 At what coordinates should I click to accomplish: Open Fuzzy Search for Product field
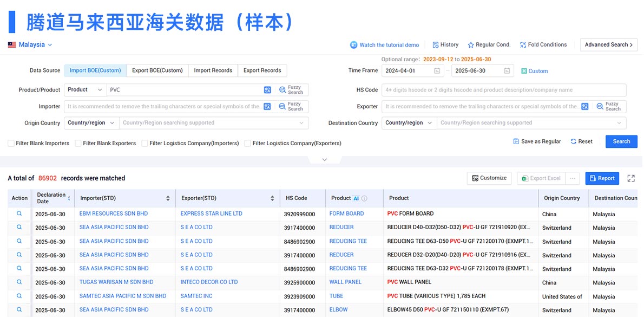click(291, 89)
